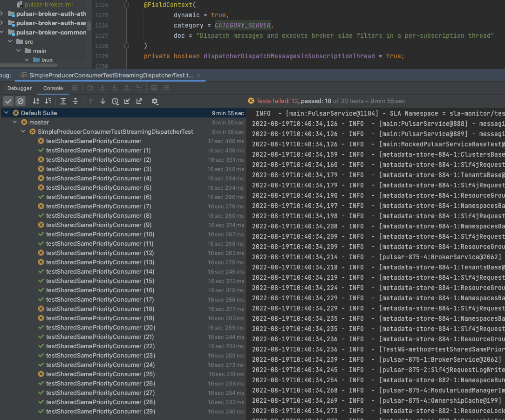The height and width of the screenshot is (420, 505).
Task: Open the test runner settings gear
Action: [x=155, y=101]
